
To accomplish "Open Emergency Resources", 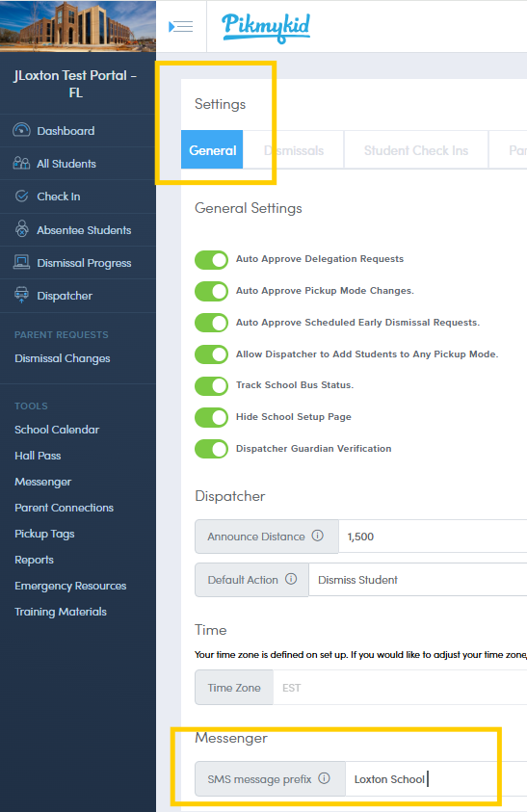I will click(x=70, y=586).
